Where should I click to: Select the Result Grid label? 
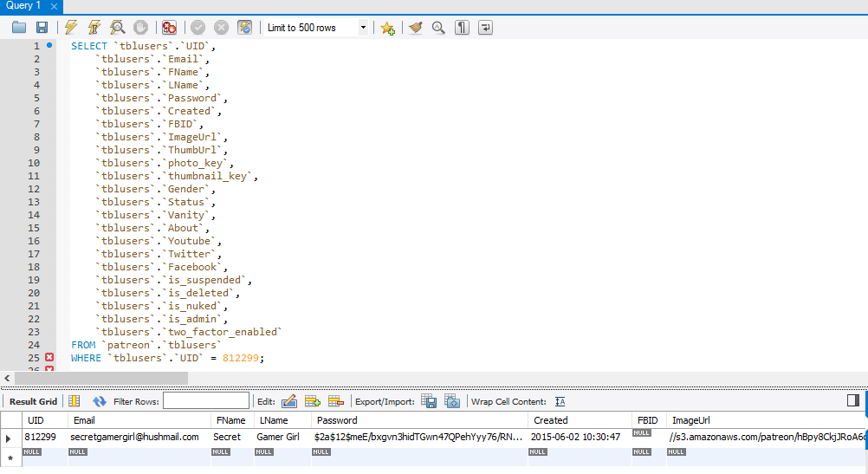(33, 401)
